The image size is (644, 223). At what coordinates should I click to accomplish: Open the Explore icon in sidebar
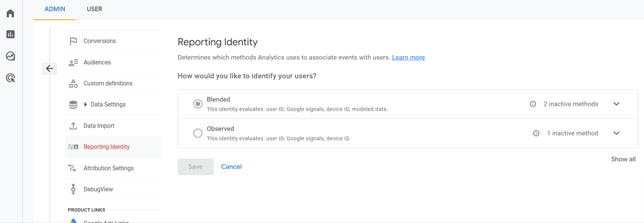coord(10,56)
